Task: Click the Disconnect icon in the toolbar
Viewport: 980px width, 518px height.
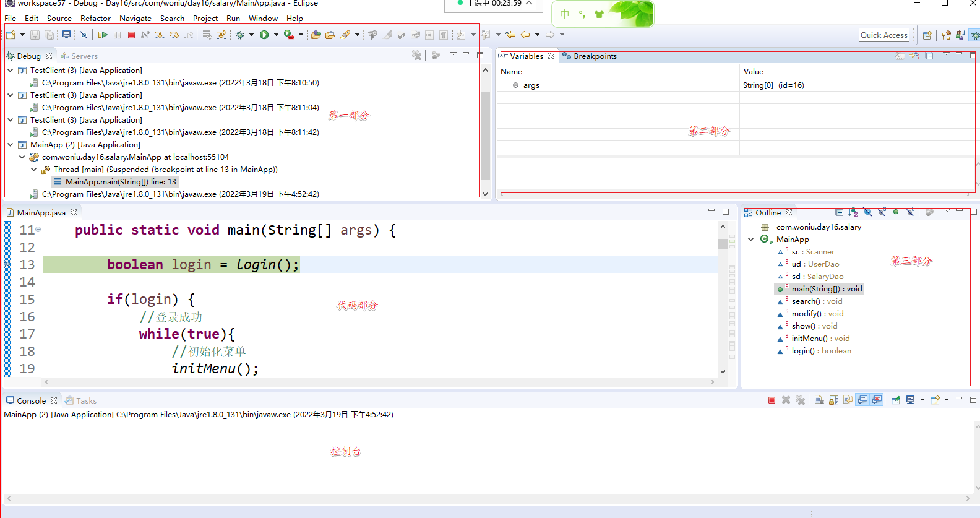Action: click(x=145, y=35)
